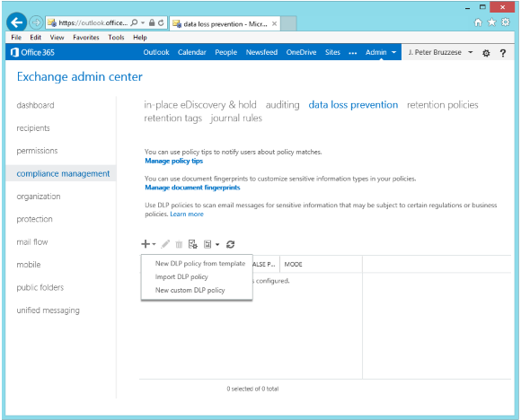Go to OneDrive in the navigation bar
This screenshot has width=521, height=420.
[301, 52]
